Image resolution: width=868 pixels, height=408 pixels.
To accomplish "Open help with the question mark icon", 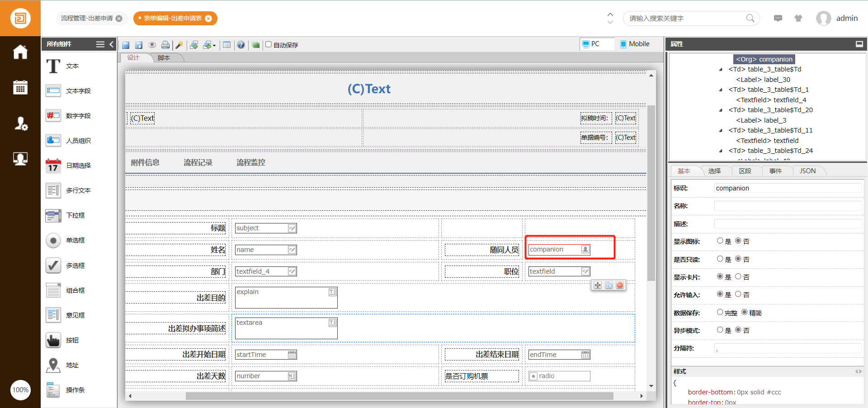I will [241, 45].
